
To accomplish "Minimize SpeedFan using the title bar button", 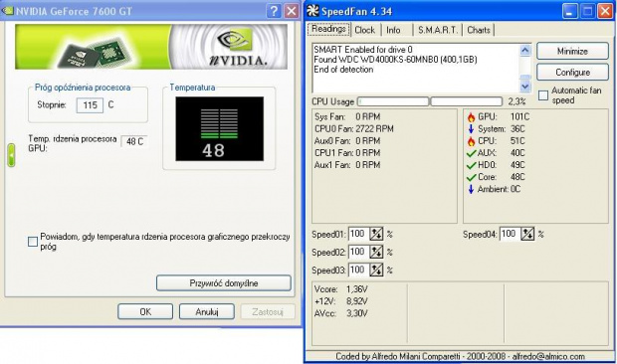I will [570, 11].
